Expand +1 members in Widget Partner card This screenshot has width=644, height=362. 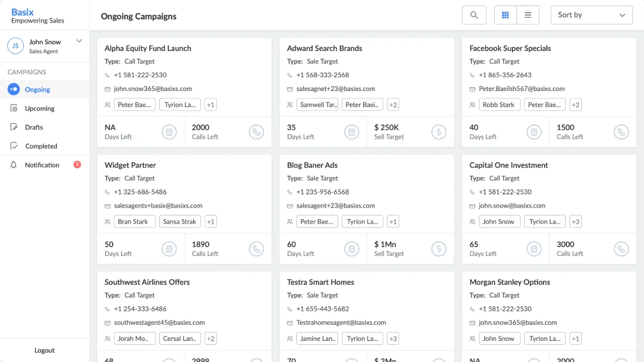pyautogui.click(x=211, y=222)
